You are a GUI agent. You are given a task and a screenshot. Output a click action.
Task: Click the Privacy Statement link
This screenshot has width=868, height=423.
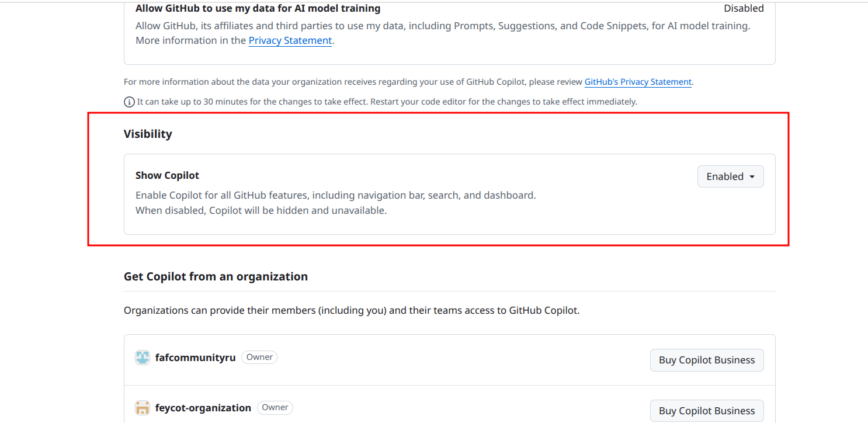[290, 40]
